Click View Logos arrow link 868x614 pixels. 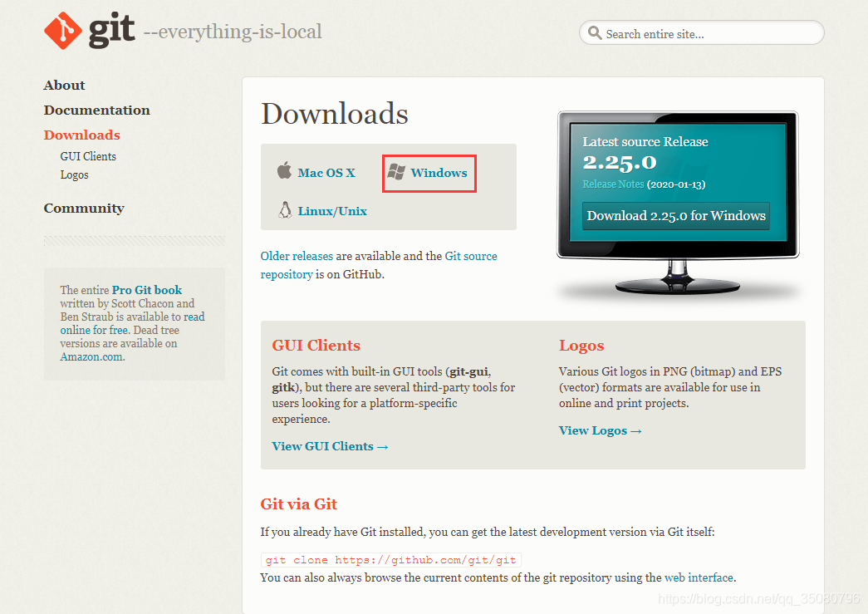(x=600, y=430)
